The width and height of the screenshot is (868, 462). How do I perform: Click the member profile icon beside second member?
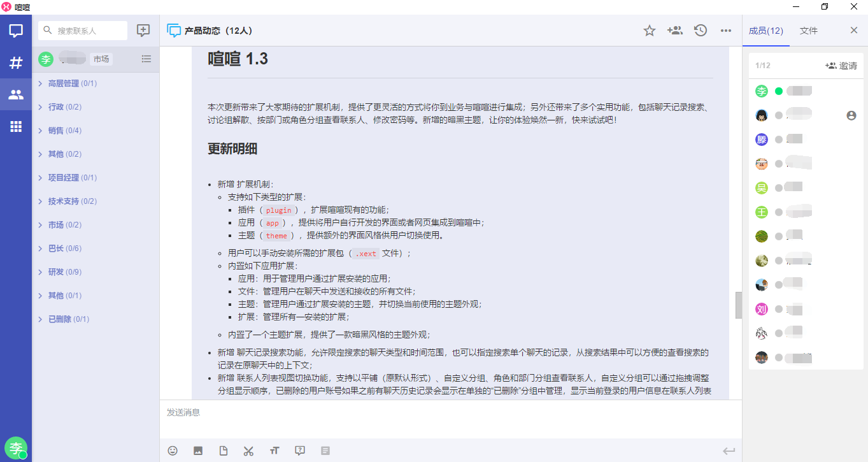[851, 115]
